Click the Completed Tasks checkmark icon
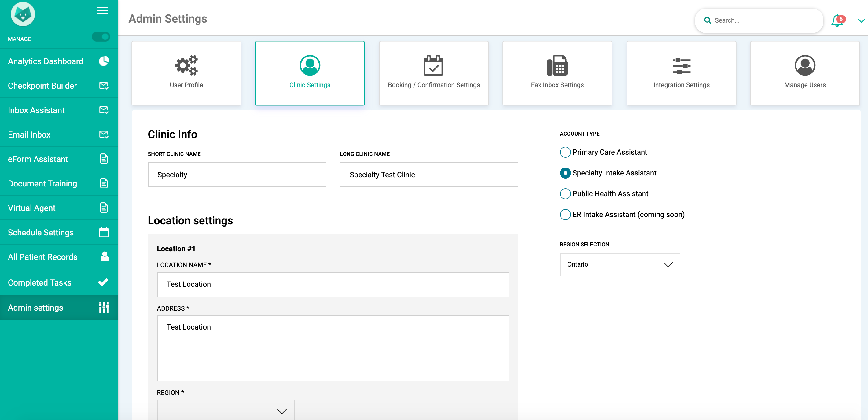Viewport: 868px width, 420px height. (x=103, y=282)
